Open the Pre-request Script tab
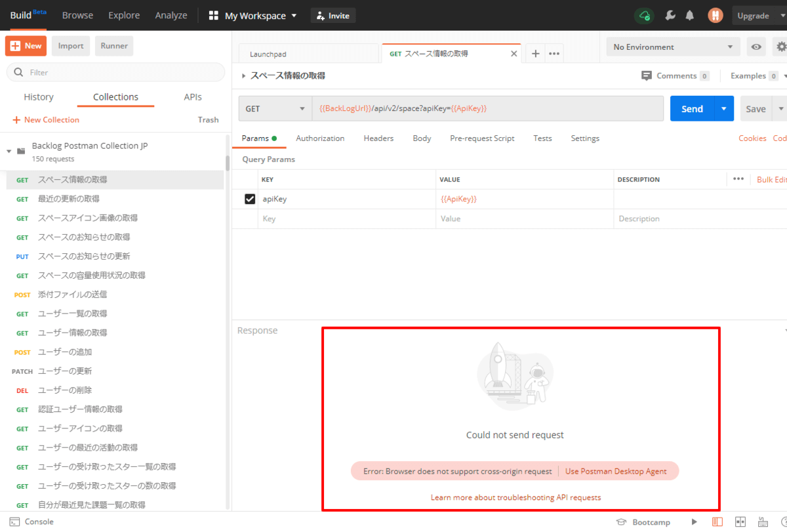 pos(482,138)
